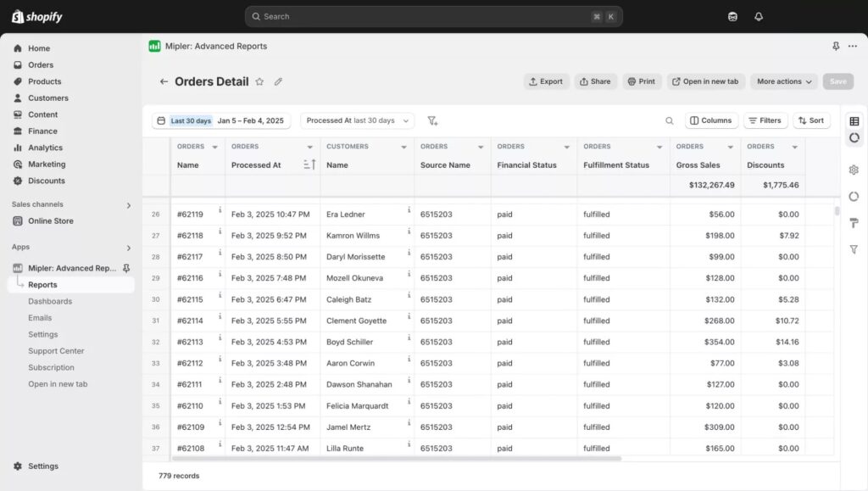Open the Gross Sales column dropdown arrow

[x=731, y=147]
